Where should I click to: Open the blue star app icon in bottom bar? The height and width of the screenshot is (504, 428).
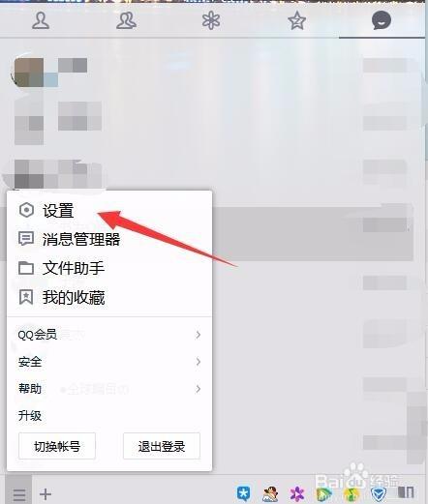244,493
